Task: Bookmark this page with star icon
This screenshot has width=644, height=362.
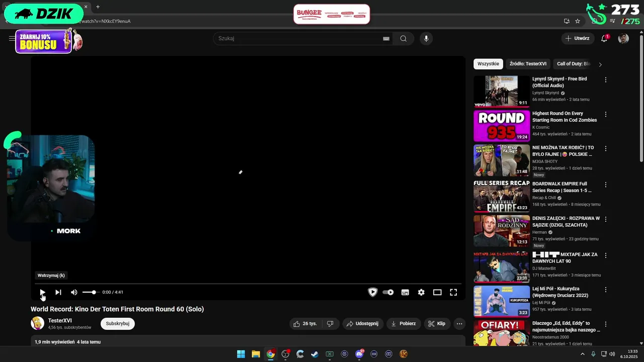Action: (x=578, y=21)
